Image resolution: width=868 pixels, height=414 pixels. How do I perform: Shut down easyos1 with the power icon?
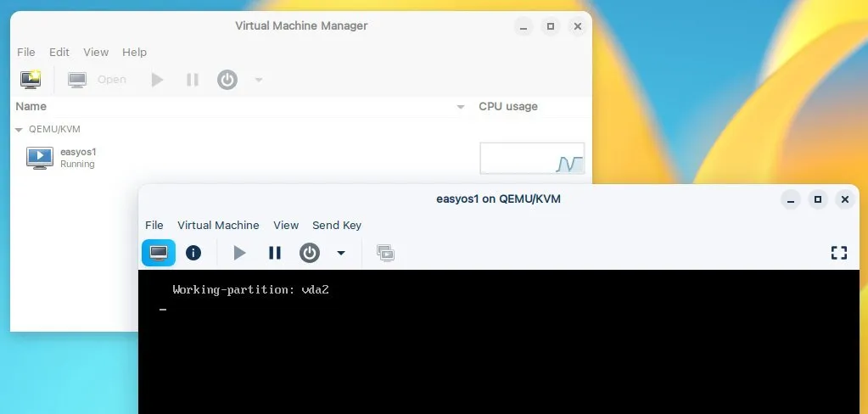(310, 253)
